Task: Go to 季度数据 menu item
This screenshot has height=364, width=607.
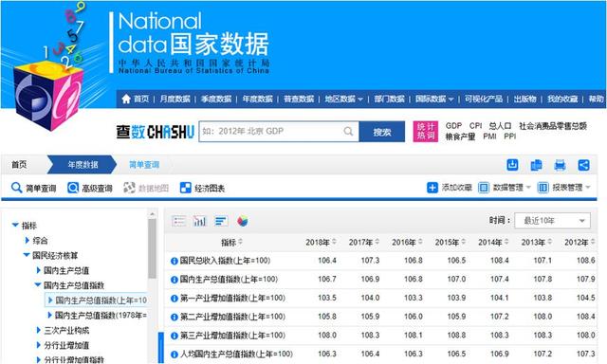Action: [x=216, y=99]
